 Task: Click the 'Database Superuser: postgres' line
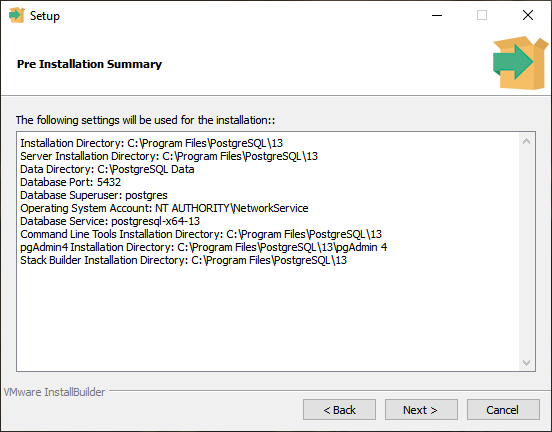click(94, 195)
